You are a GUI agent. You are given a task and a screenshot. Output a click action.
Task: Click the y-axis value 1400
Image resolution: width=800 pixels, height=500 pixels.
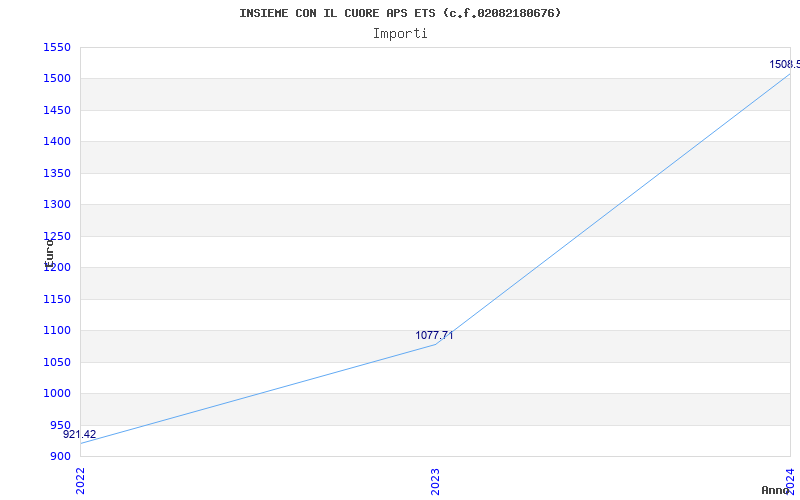(x=57, y=141)
